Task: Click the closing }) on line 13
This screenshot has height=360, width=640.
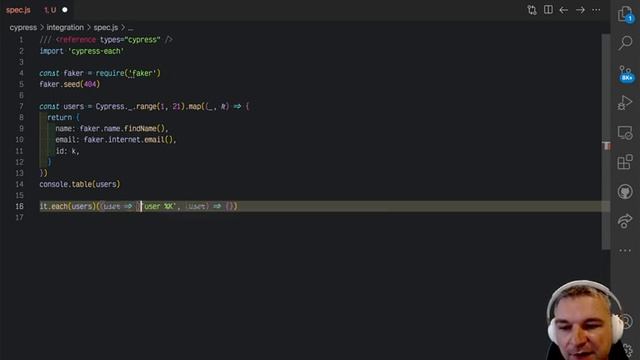Action: (43, 173)
